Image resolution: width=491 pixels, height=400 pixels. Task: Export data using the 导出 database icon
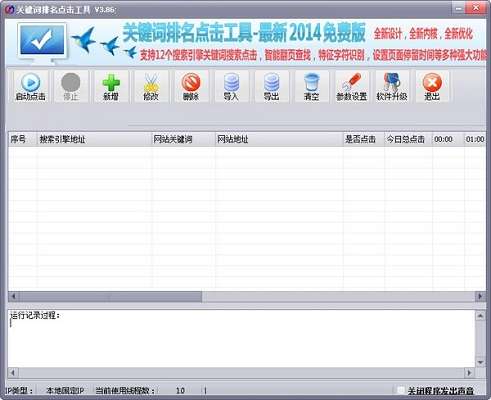271,86
